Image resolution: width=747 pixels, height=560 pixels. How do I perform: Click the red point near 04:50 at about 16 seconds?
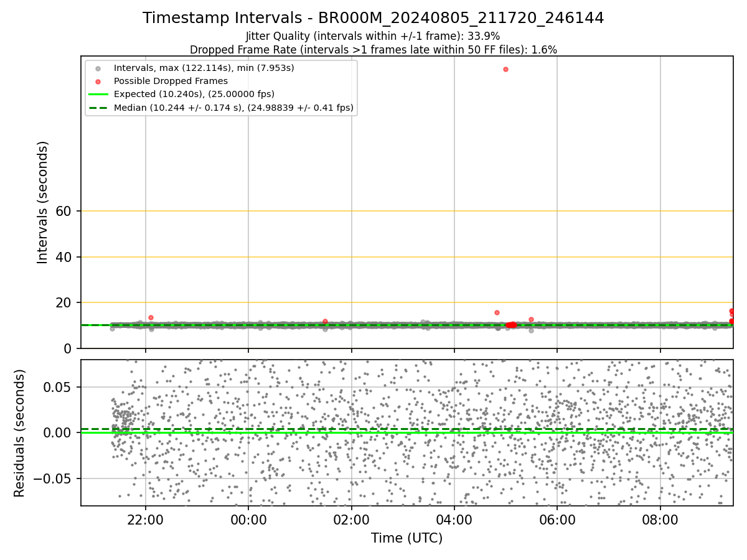click(x=497, y=312)
